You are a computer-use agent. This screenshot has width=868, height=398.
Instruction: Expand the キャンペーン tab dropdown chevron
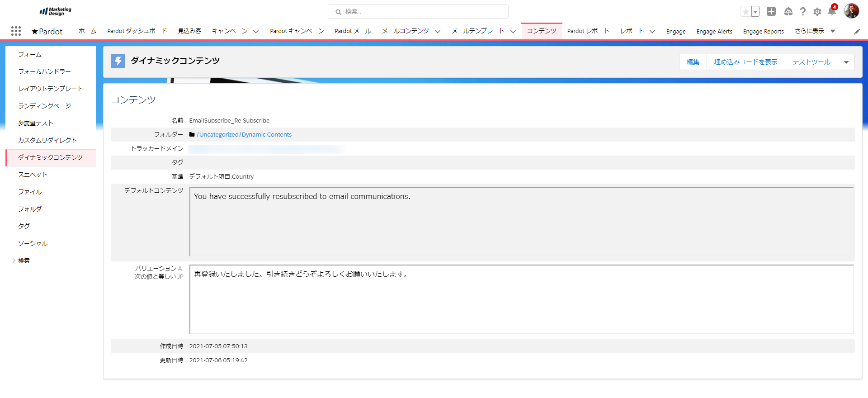[256, 31]
